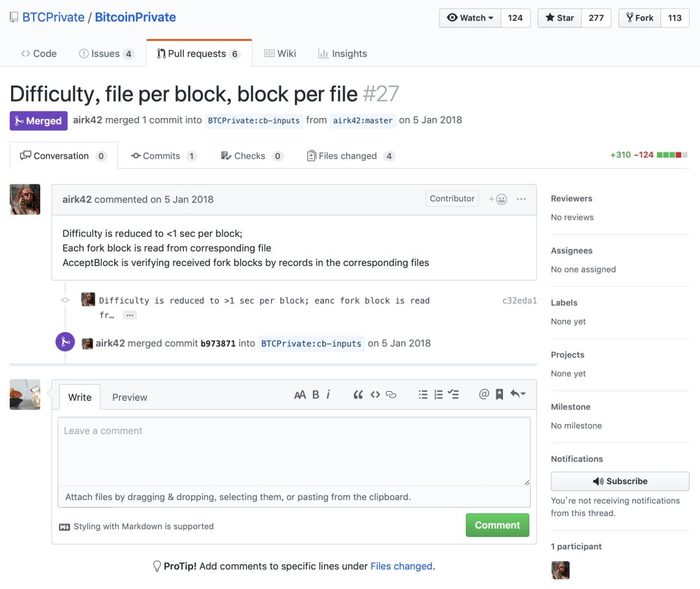Insert a quote in the comment
Image resolution: width=700 pixels, height=589 pixels.
coord(358,394)
